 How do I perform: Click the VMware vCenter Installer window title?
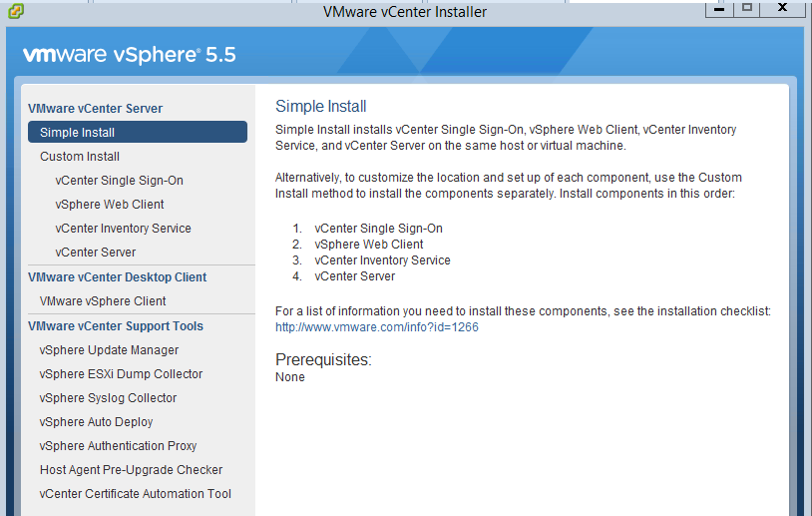404,11
